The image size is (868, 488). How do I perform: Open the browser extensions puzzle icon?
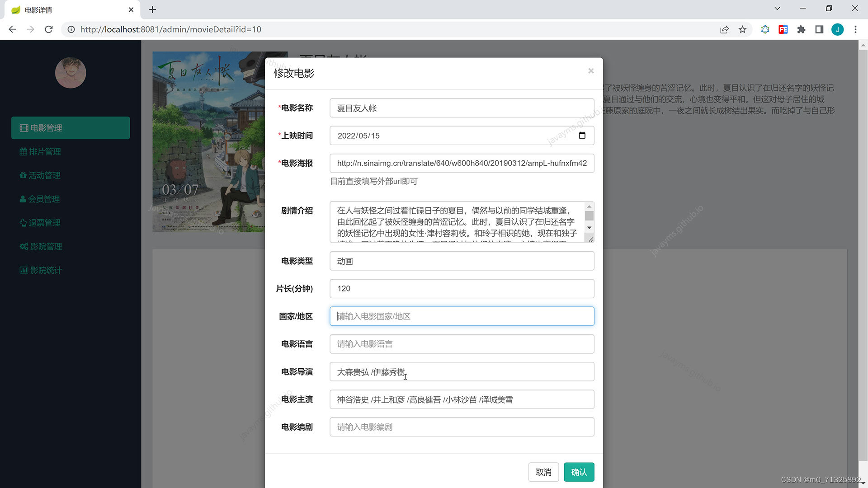pos(801,29)
